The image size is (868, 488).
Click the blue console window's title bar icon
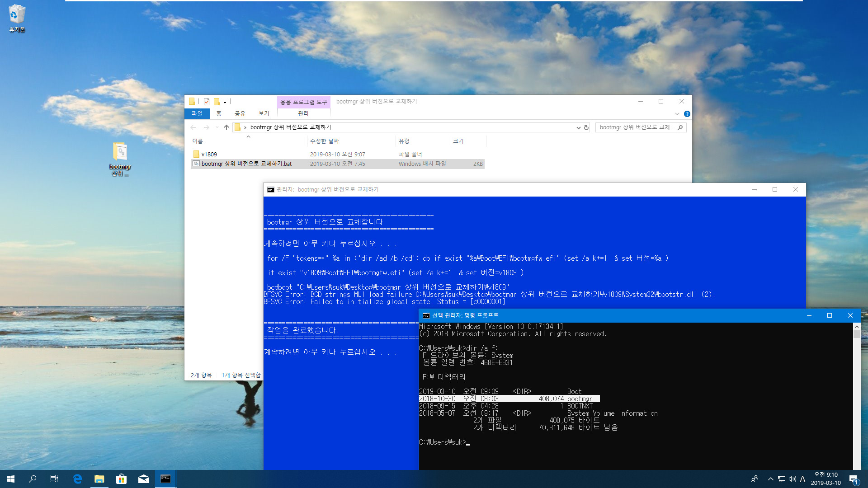(x=270, y=190)
